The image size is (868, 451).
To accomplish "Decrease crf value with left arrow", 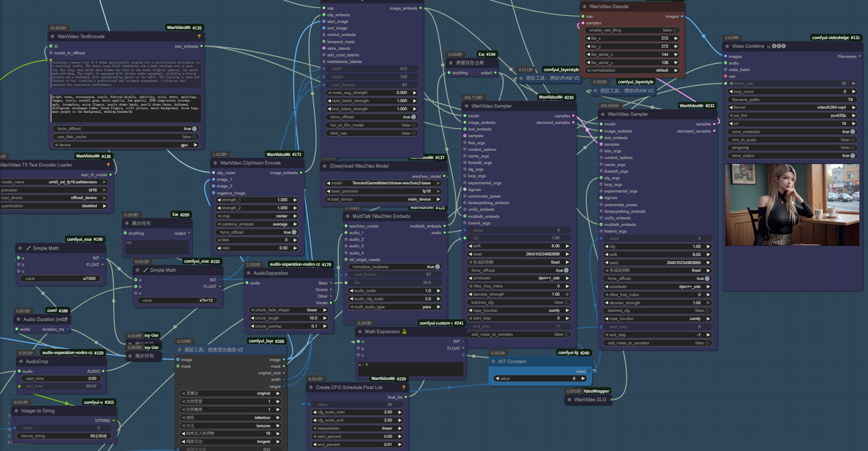I will 730,123.
